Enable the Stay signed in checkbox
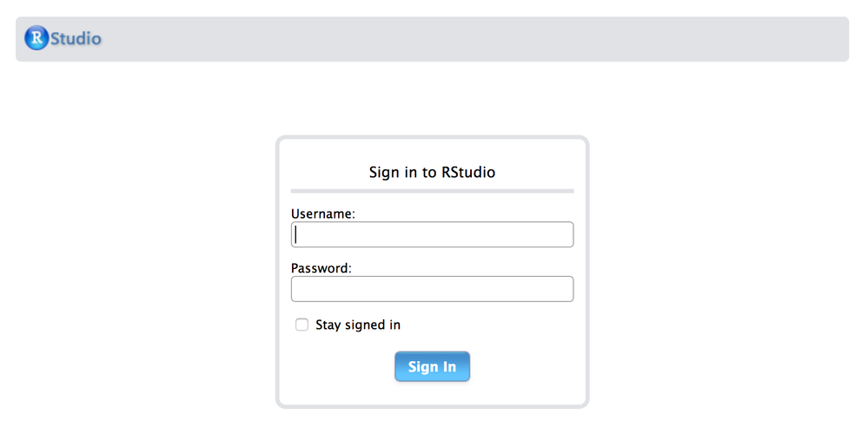Screen dimensions: 868x447 pos(302,325)
